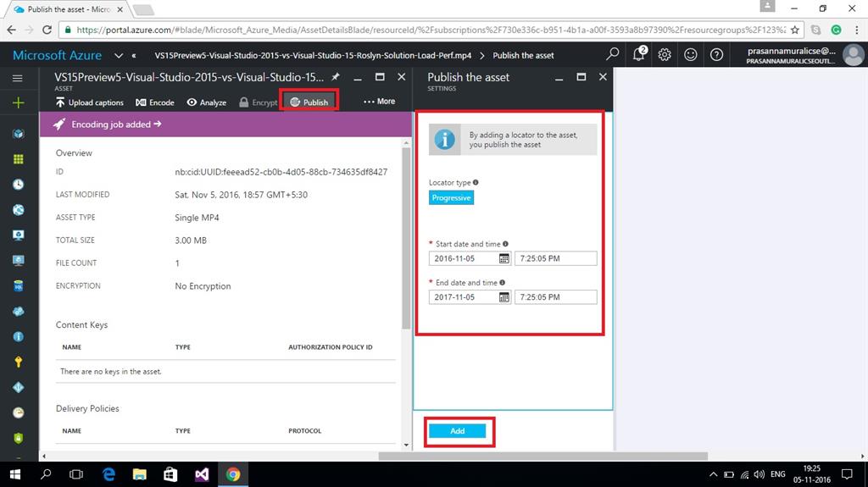Open the help question mark icon

click(716, 54)
